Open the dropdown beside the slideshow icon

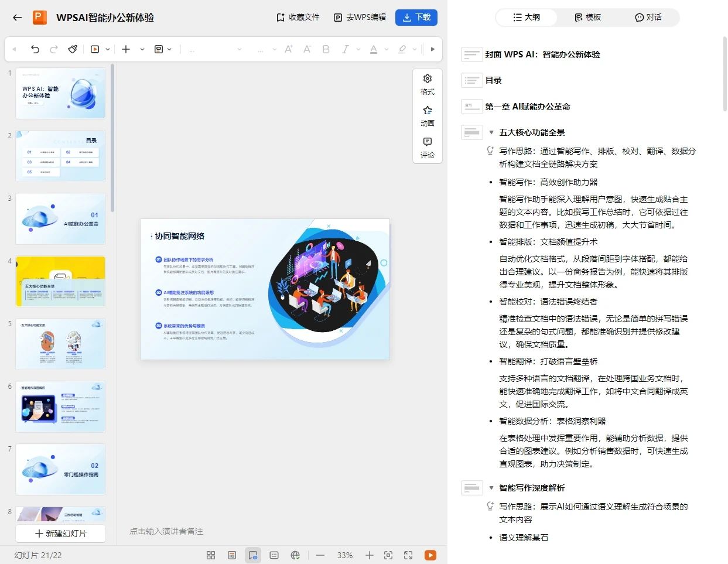click(108, 49)
